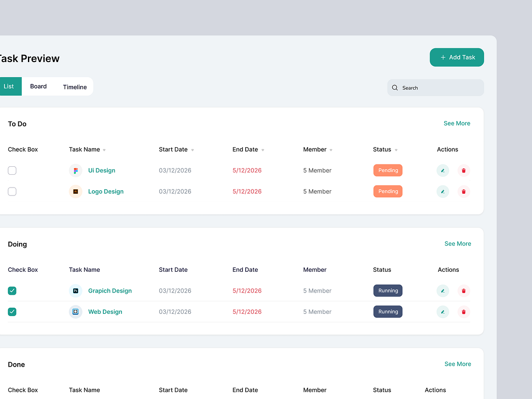The image size is (532, 399).
Task: Delete the Web Design task via trash icon
Action: pos(464,312)
